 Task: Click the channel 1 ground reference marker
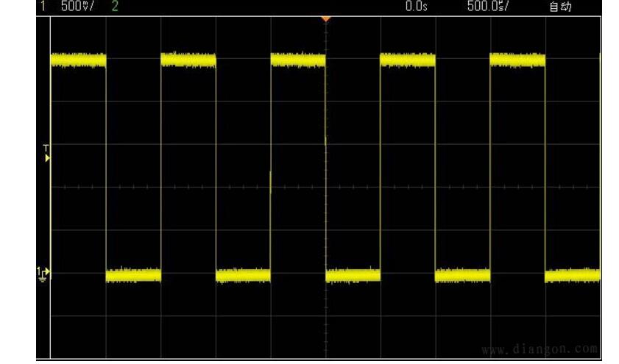pyautogui.click(x=42, y=274)
